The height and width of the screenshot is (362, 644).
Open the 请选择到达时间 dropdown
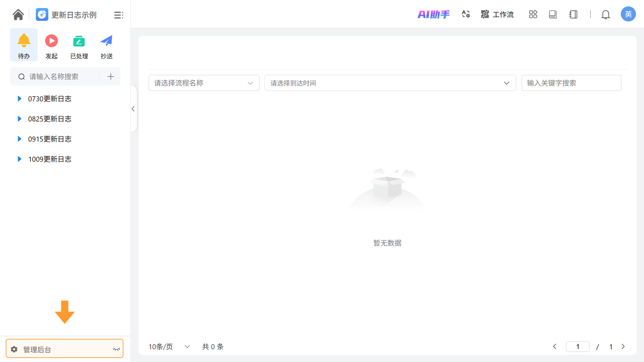pos(390,83)
